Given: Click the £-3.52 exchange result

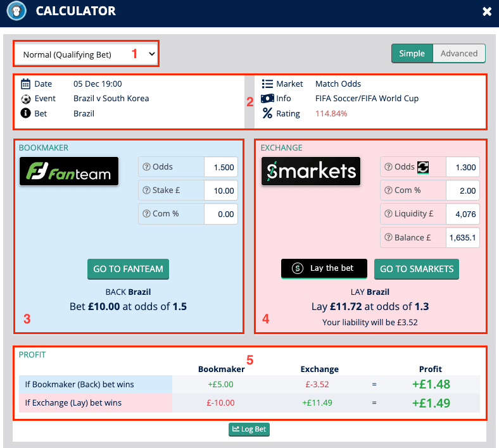Looking at the screenshot, I should 317,385.
